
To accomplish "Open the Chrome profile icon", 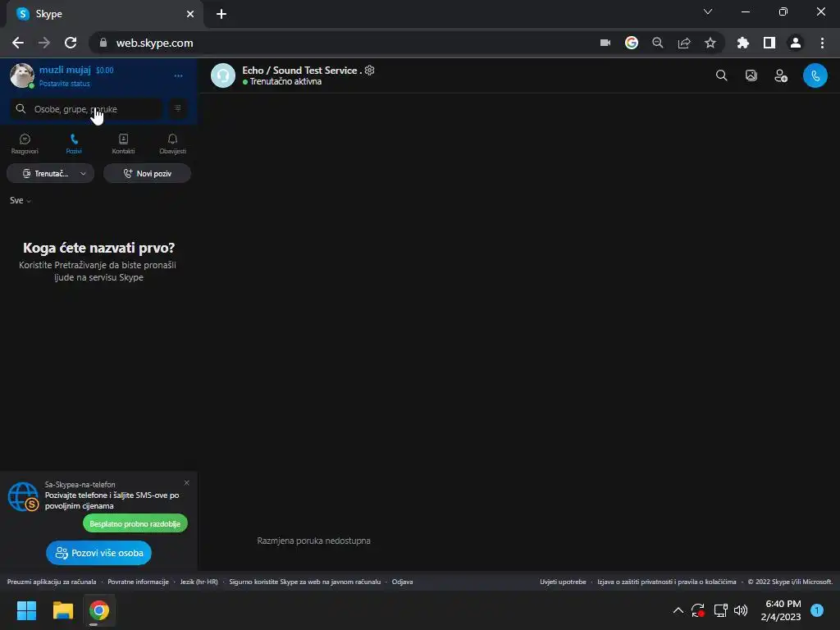I will [x=796, y=43].
